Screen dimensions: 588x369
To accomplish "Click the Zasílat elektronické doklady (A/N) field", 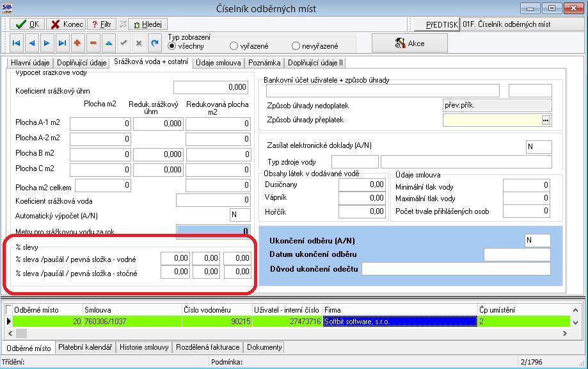I will pos(539,147).
